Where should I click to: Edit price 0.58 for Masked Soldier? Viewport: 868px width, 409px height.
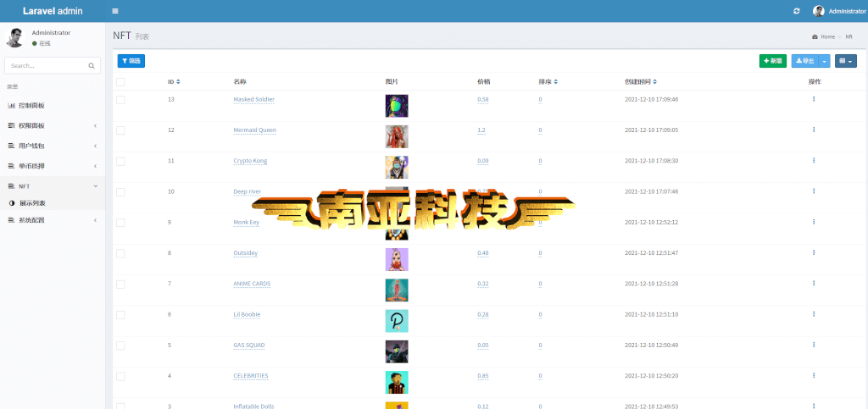pos(482,99)
